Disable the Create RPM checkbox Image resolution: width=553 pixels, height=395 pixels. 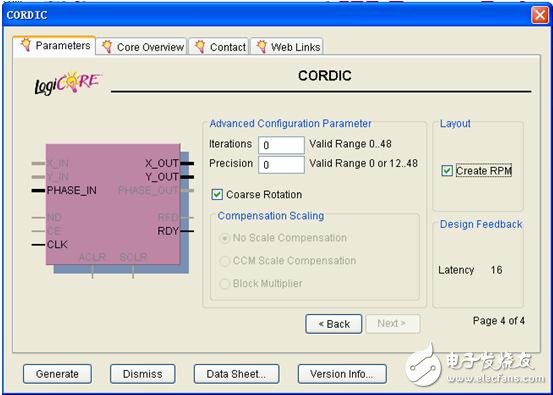447,171
